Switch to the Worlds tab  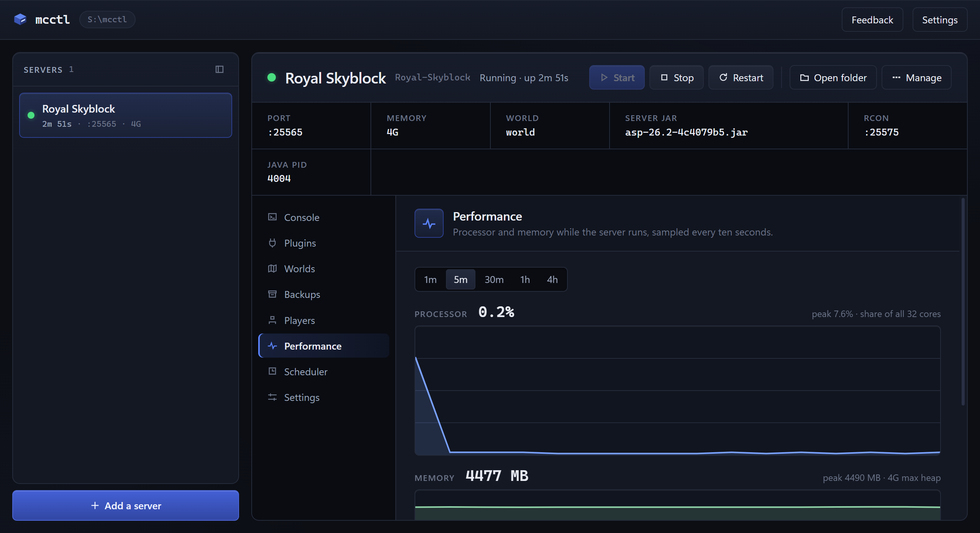tap(324, 269)
